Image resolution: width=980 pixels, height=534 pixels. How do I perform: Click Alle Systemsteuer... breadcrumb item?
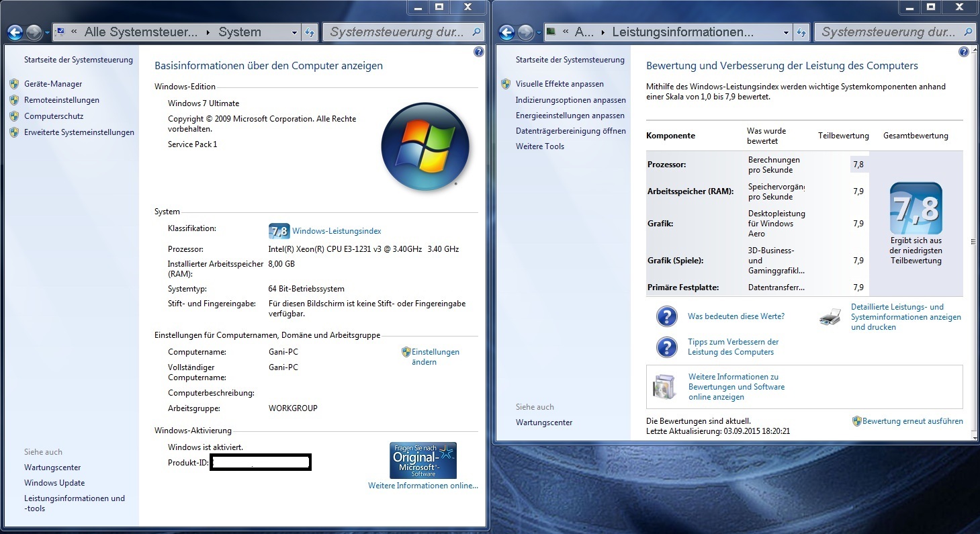[141, 32]
